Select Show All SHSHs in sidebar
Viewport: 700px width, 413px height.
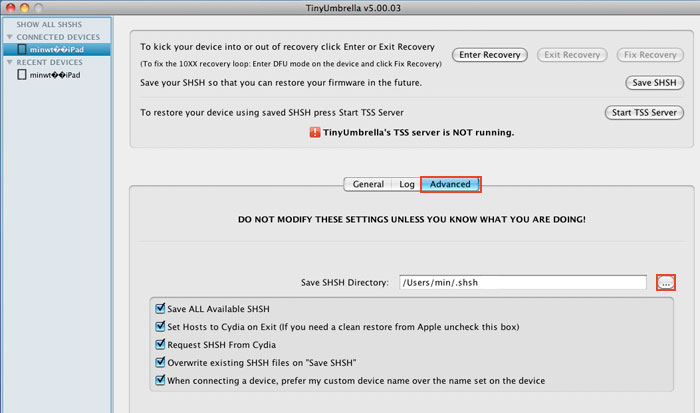coord(49,24)
